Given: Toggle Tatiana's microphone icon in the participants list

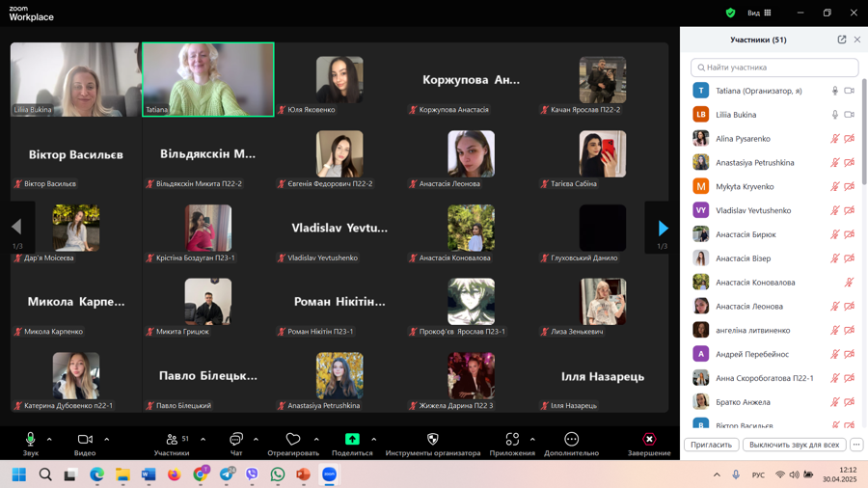Looking at the screenshot, I should coord(835,91).
